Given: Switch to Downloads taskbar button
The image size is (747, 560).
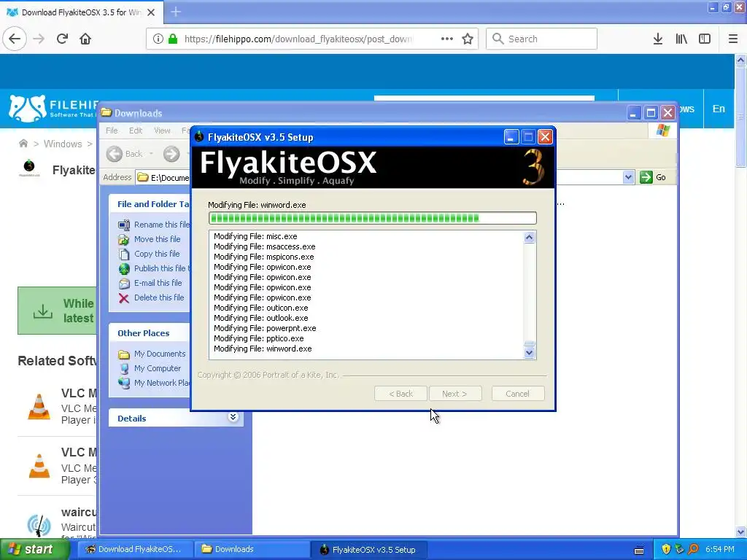Looking at the screenshot, I should click(x=251, y=549).
